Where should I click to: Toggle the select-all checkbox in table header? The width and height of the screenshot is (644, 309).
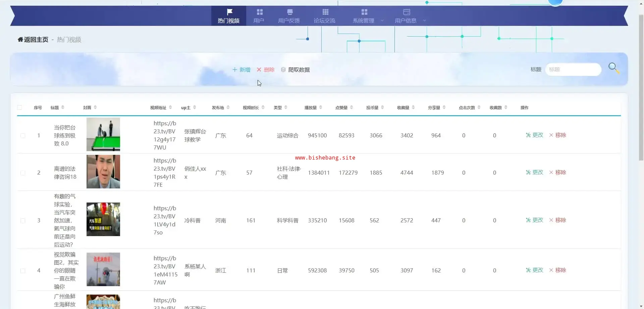point(19,107)
